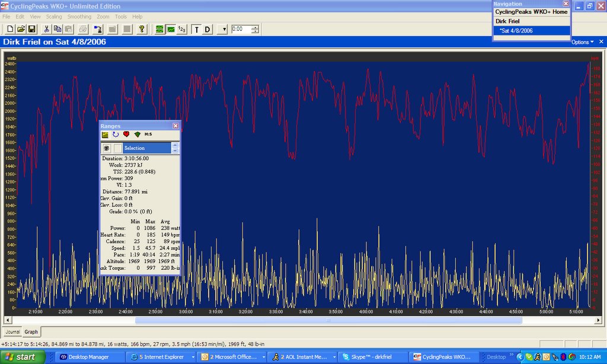
Task: Click the M:S format button in Ranges
Action: click(148, 135)
